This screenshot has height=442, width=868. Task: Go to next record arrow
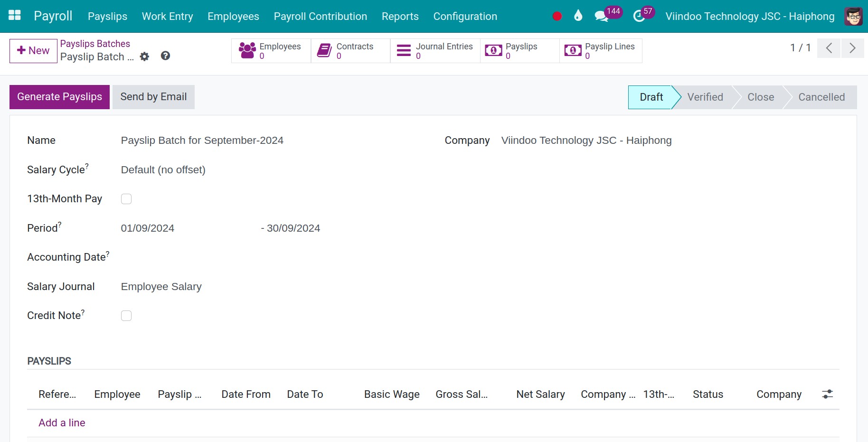point(852,48)
